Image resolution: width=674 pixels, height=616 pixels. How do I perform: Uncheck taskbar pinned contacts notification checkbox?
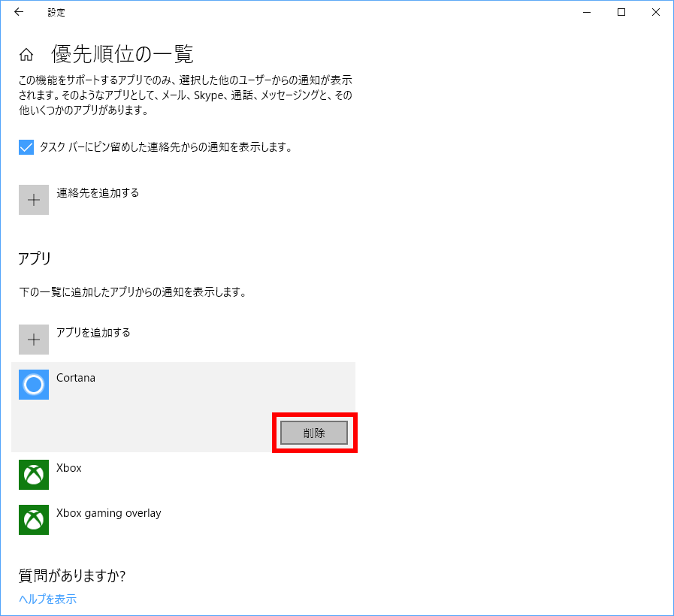tap(26, 147)
